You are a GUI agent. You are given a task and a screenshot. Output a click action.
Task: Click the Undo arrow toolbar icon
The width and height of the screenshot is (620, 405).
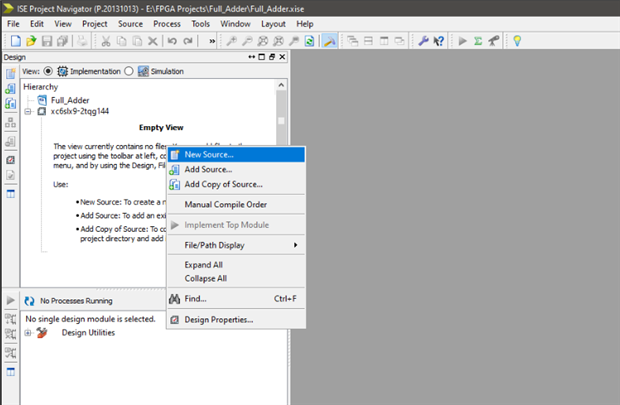click(x=172, y=41)
